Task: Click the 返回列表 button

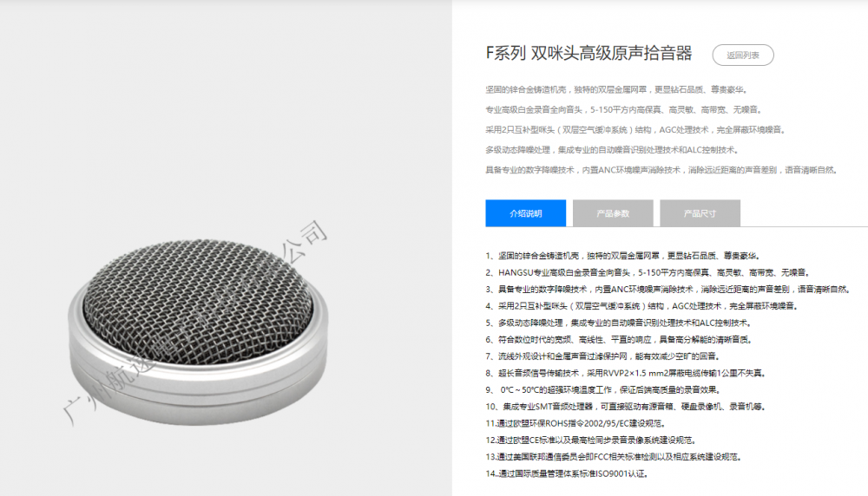Action: 743,55
